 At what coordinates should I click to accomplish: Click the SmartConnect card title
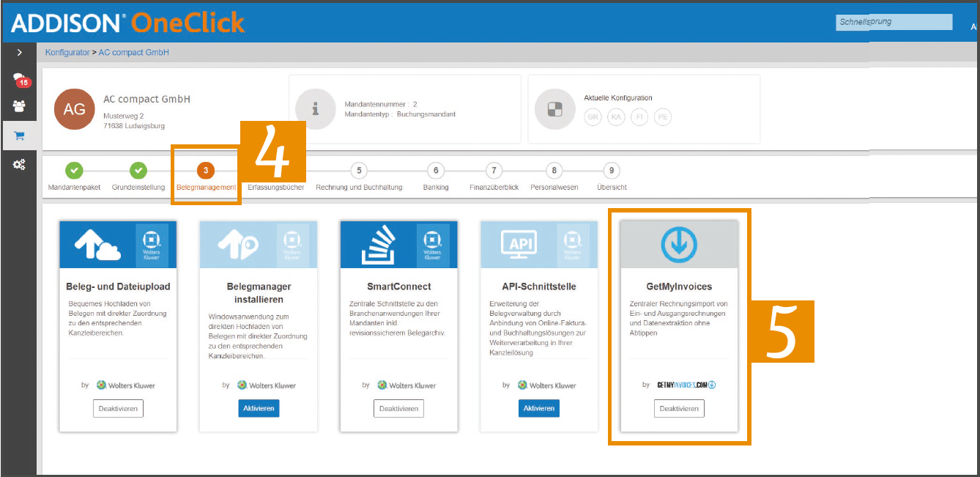point(399,286)
